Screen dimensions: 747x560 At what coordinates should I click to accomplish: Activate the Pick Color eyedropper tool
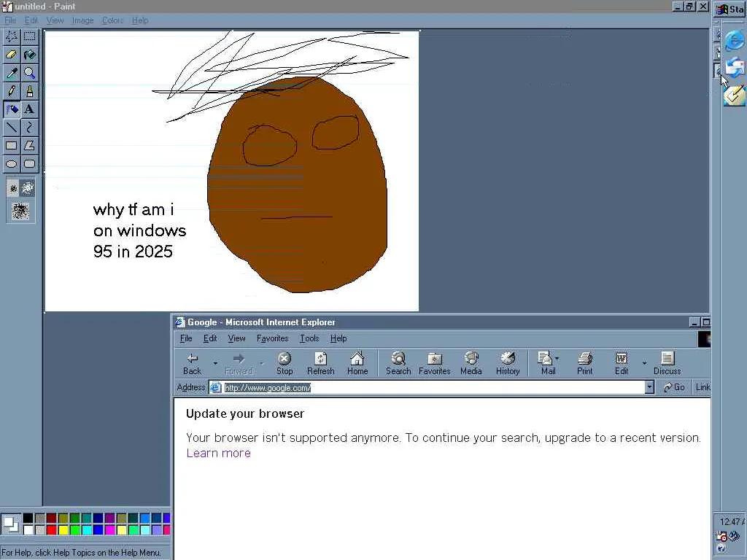pyautogui.click(x=12, y=73)
